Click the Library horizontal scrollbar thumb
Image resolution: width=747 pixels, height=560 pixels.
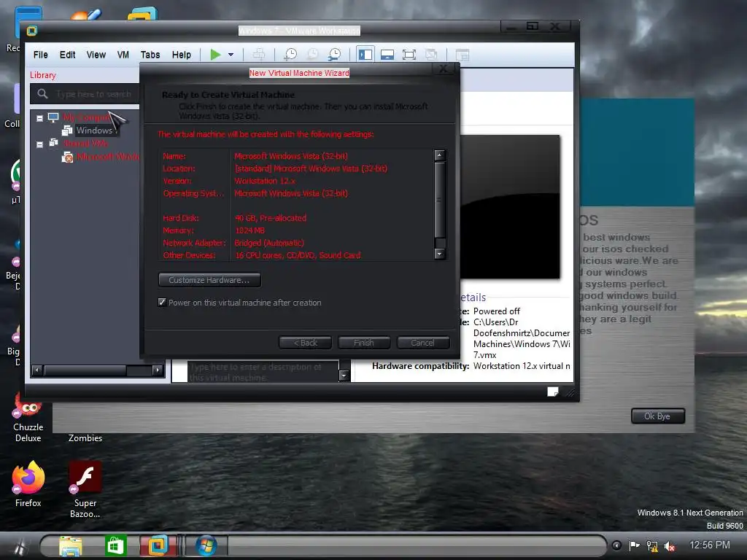coord(85,370)
